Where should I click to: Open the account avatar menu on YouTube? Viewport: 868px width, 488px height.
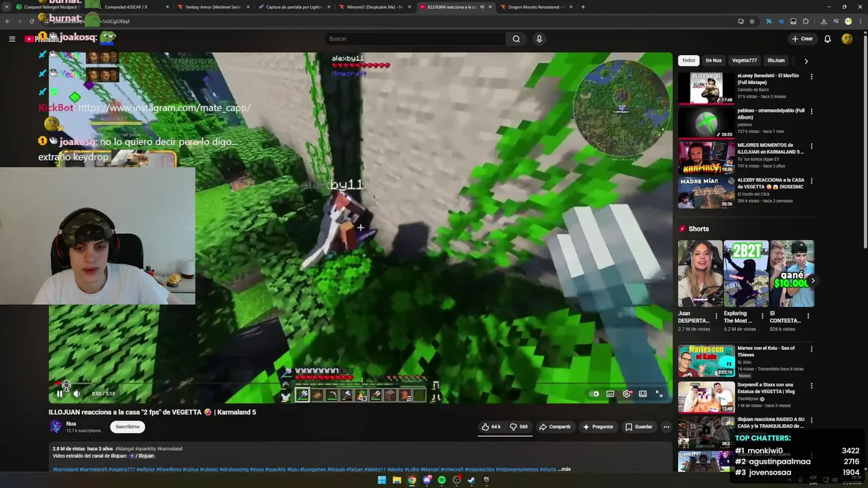[x=847, y=39]
